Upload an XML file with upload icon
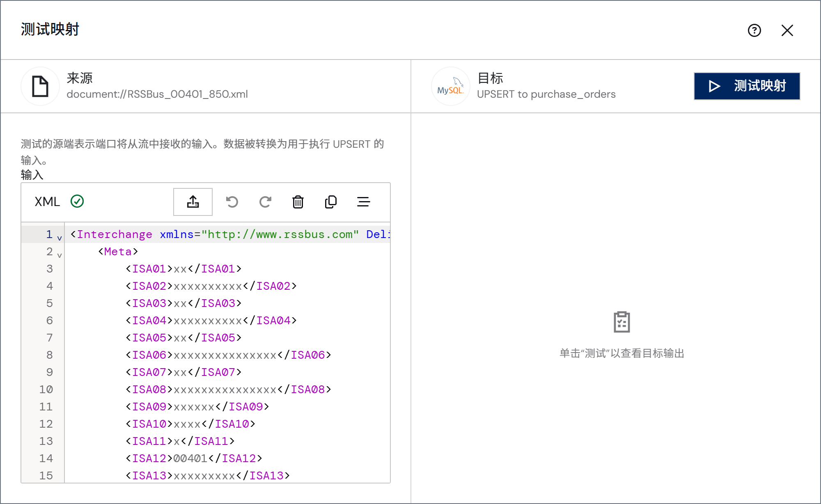The width and height of the screenshot is (821, 504). coord(193,202)
